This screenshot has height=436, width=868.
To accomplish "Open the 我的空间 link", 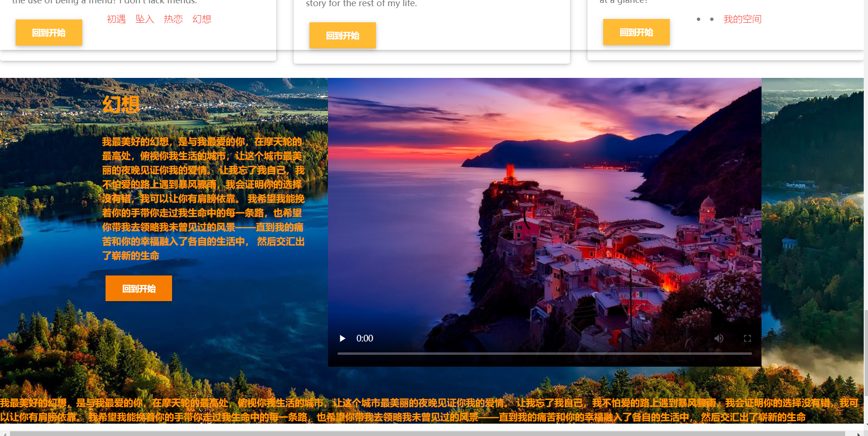I will (743, 19).
